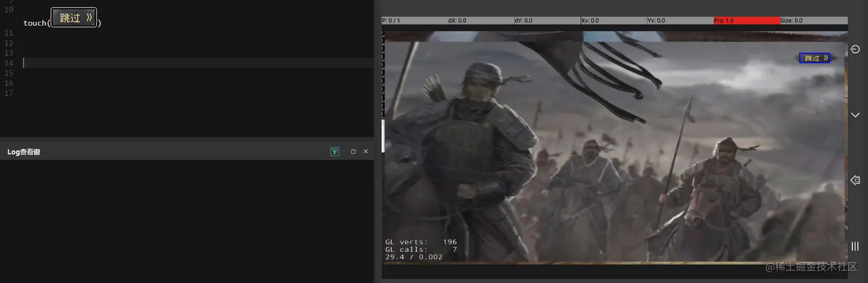The height and width of the screenshot is (283, 868).
Task: Click the log filter icon in Log查看窗
Action: pos(335,152)
